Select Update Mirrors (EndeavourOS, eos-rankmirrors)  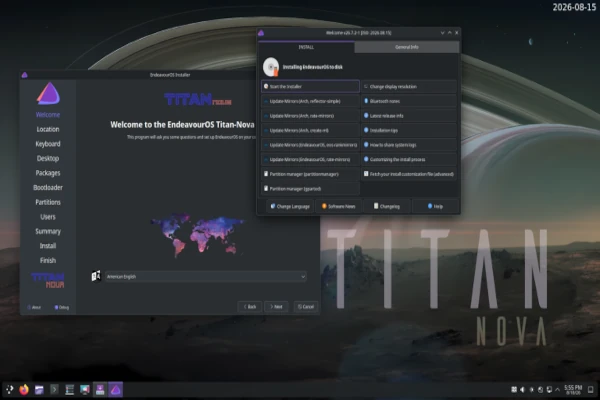[x=310, y=145]
